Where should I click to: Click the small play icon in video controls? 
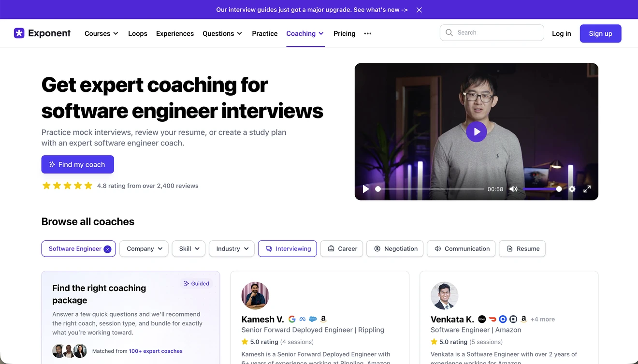click(366, 189)
